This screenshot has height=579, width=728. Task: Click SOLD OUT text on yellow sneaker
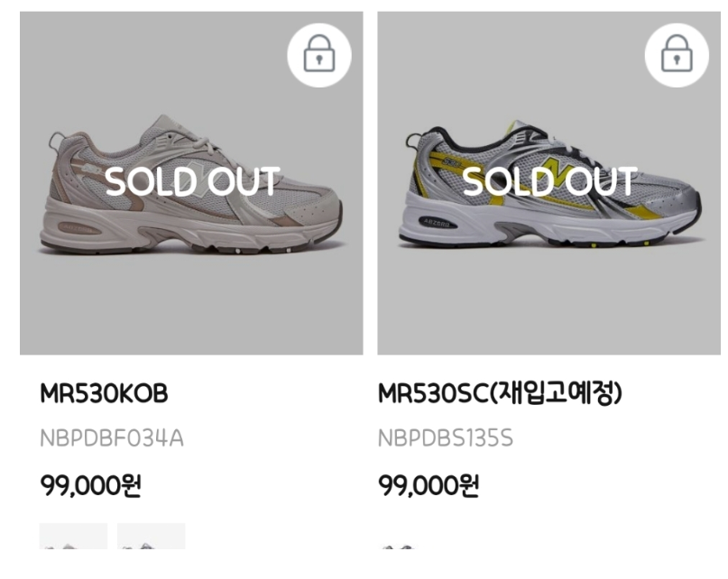550,181
